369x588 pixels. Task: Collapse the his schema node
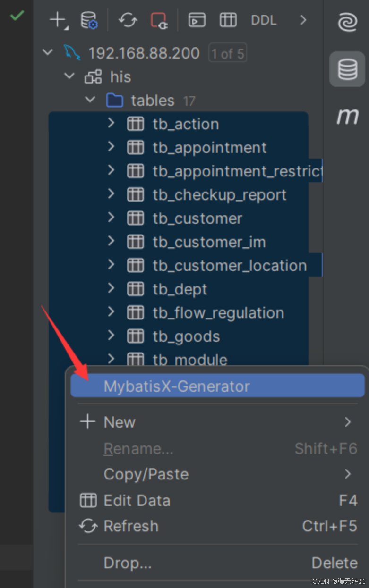(69, 76)
